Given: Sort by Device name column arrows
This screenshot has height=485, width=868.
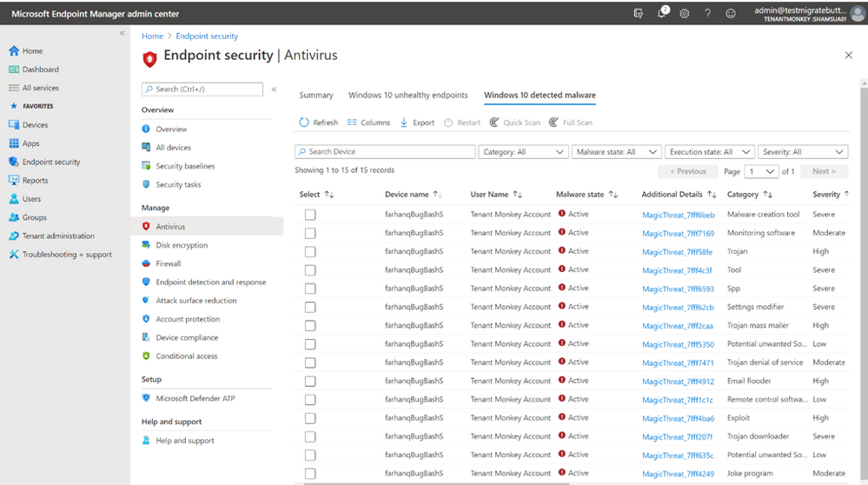Looking at the screenshot, I should [x=437, y=195].
